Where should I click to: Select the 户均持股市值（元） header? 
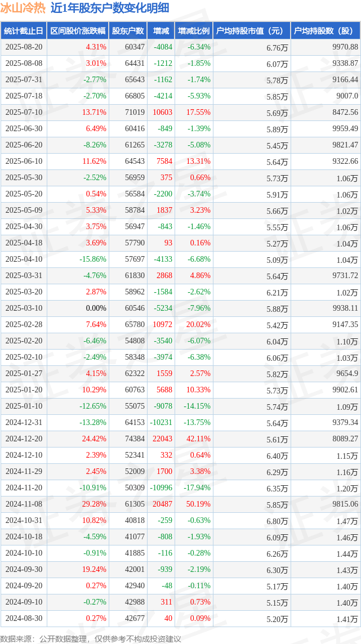252,30
